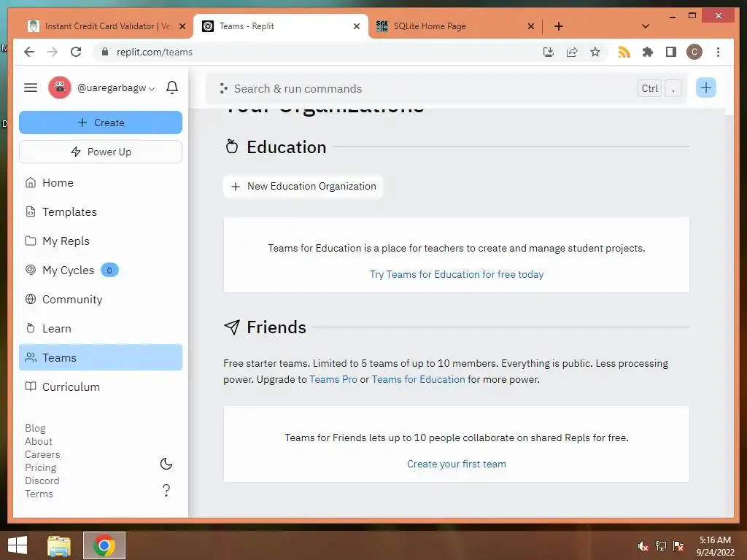Open the Careers footer link
Viewport: 747px width, 560px height.
[42, 454]
